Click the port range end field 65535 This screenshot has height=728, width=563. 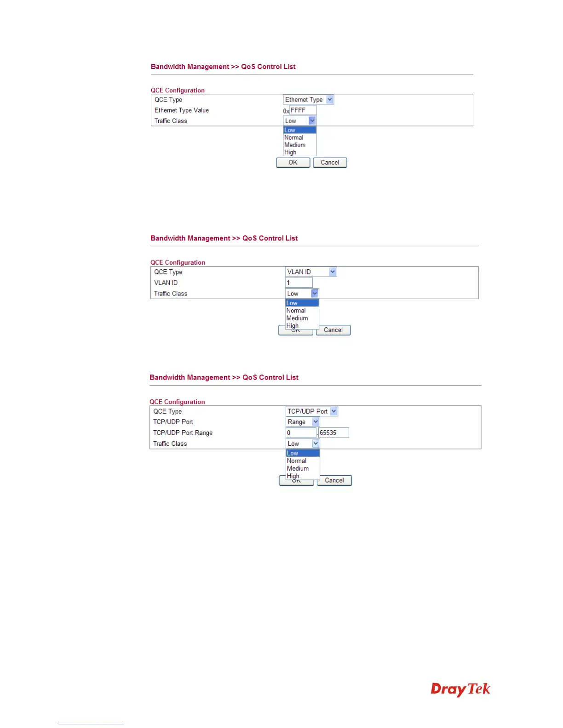(x=333, y=433)
